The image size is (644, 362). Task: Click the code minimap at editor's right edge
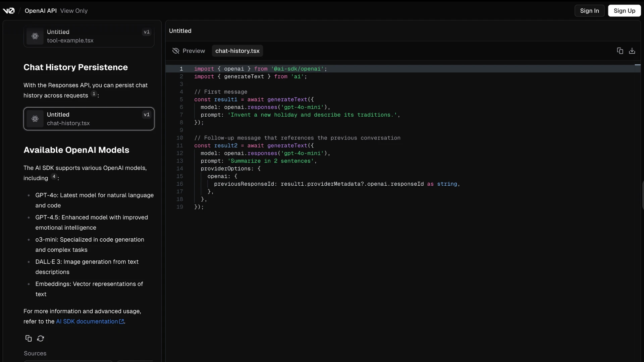point(638,65)
